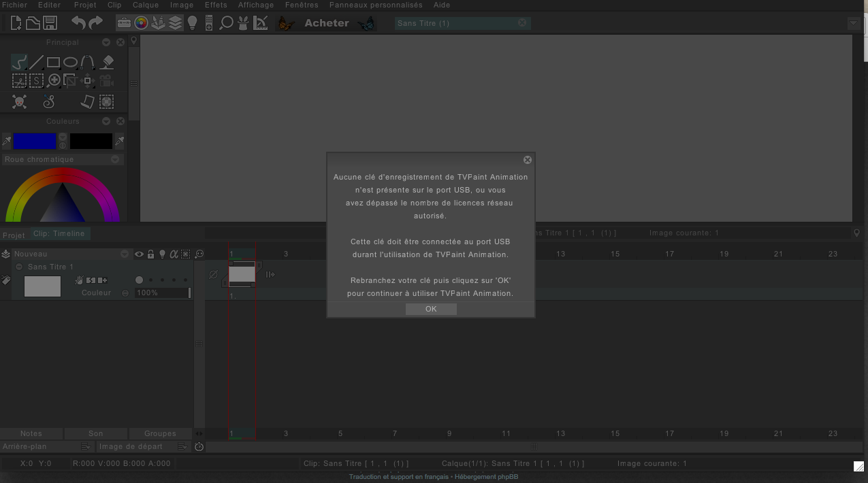Open the magic hat effects panel
The image size is (868, 483).
tap(243, 23)
